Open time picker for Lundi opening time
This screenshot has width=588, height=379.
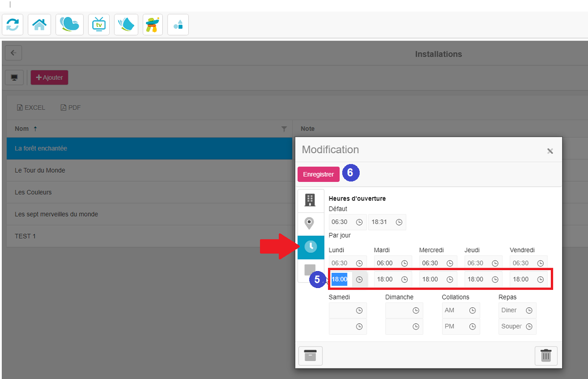click(x=359, y=263)
